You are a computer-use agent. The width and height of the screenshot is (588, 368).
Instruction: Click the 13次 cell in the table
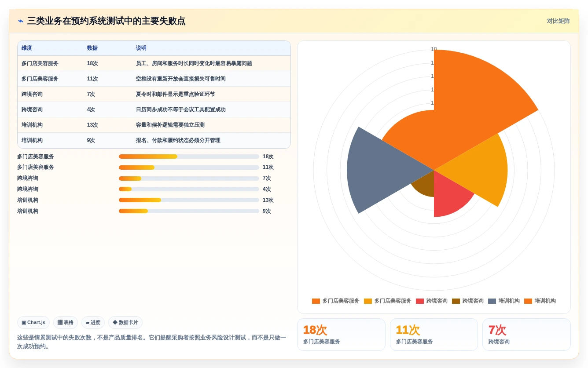tap(92, 125)
